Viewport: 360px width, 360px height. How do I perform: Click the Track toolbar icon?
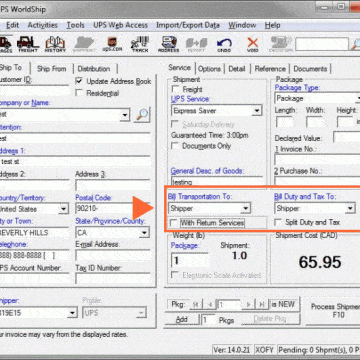tap(140, 44)
